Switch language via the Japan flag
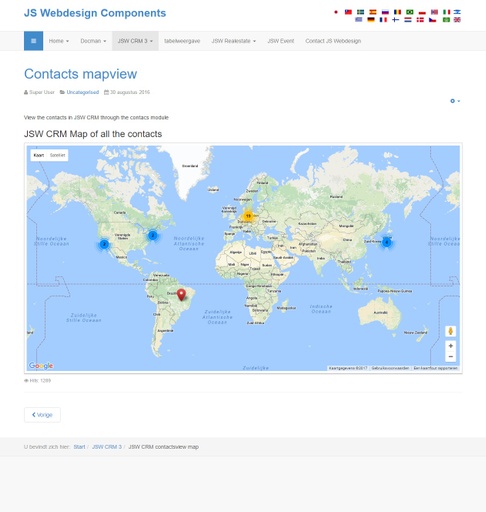Screen dimensions: 486x512 (336, 12)
